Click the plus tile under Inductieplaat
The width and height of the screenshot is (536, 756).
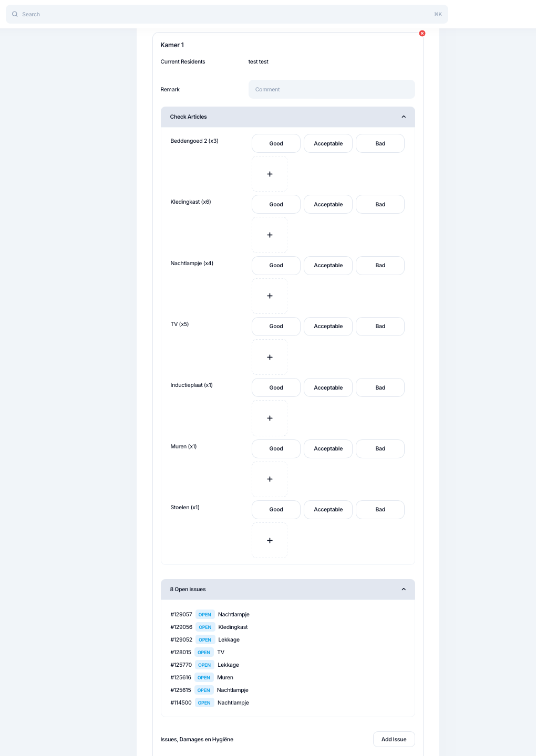coord(270,418)
